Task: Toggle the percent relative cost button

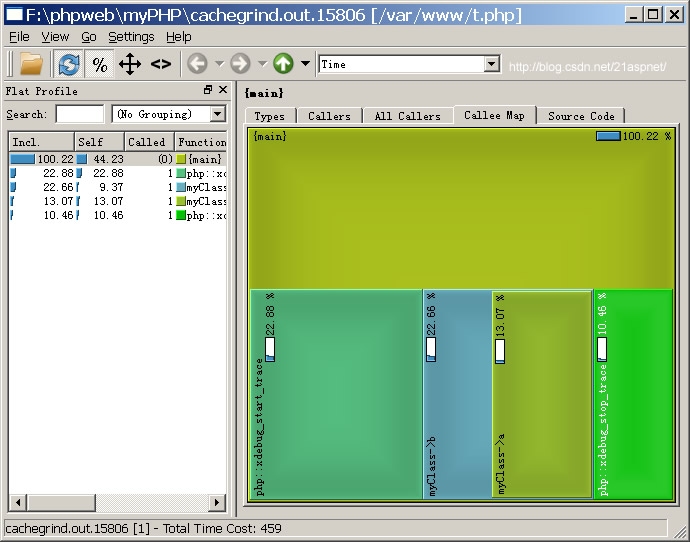Action: (100, 64)
